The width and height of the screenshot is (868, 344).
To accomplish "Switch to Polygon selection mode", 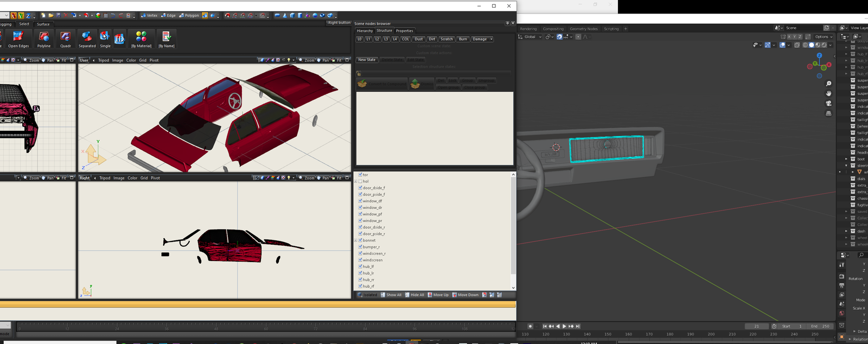I will point(189,16).
